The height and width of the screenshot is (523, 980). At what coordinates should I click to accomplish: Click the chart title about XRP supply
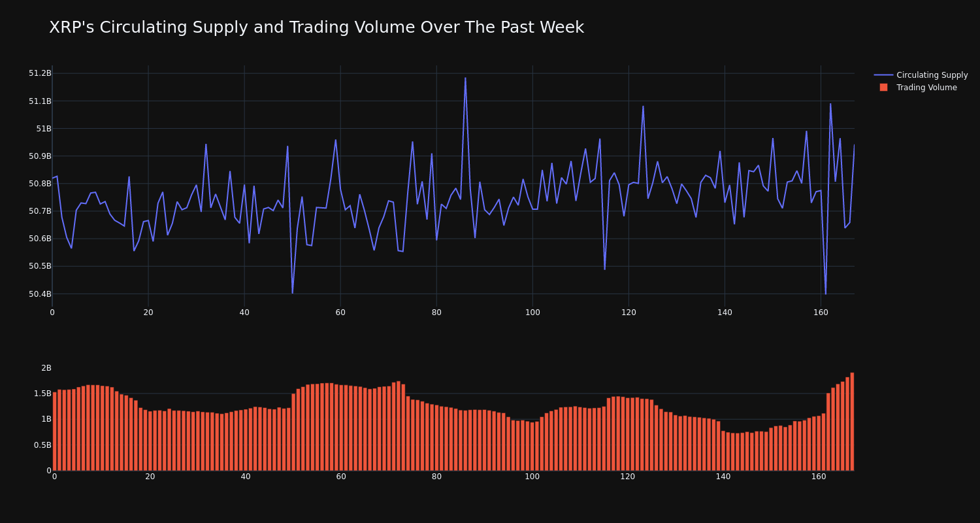[x=316, y=27]
